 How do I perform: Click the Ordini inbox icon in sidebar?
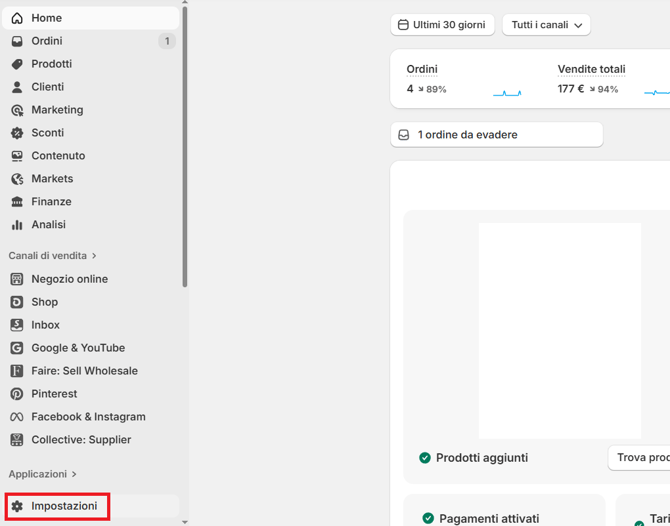pyautogui.click(x=17, y=41)
